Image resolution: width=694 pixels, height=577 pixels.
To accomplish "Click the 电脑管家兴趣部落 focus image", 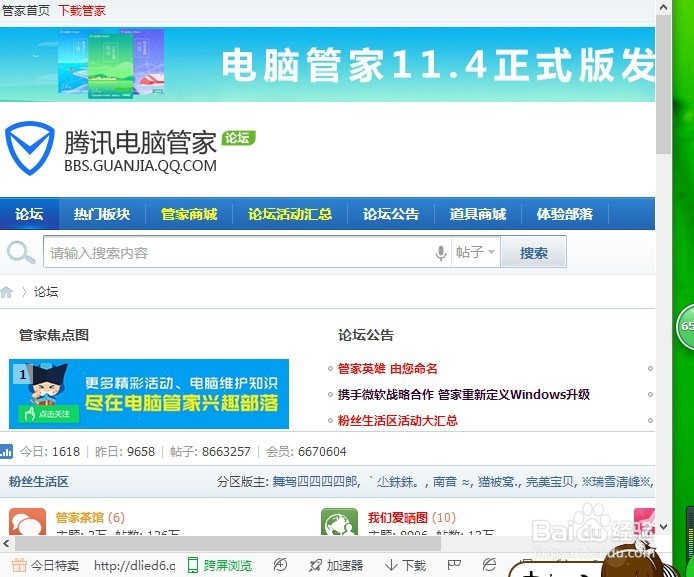I will (x=149, y=394).
